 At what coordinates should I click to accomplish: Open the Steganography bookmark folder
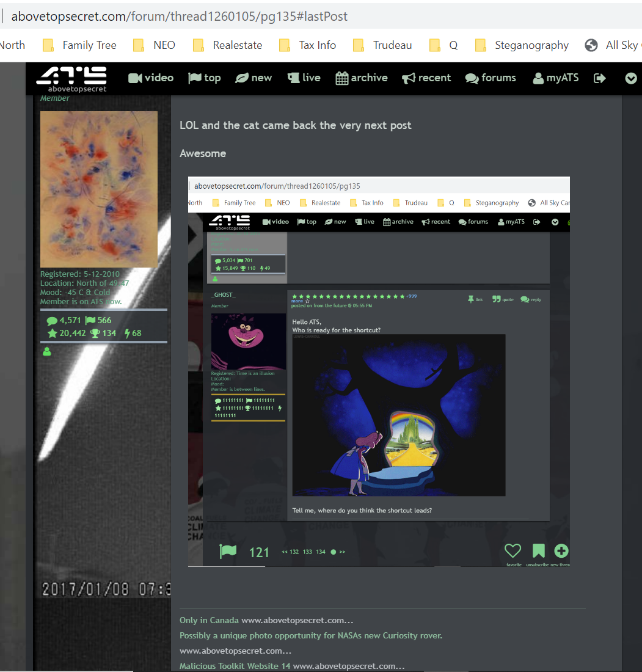pyautogui.click(x=522, y=45)
